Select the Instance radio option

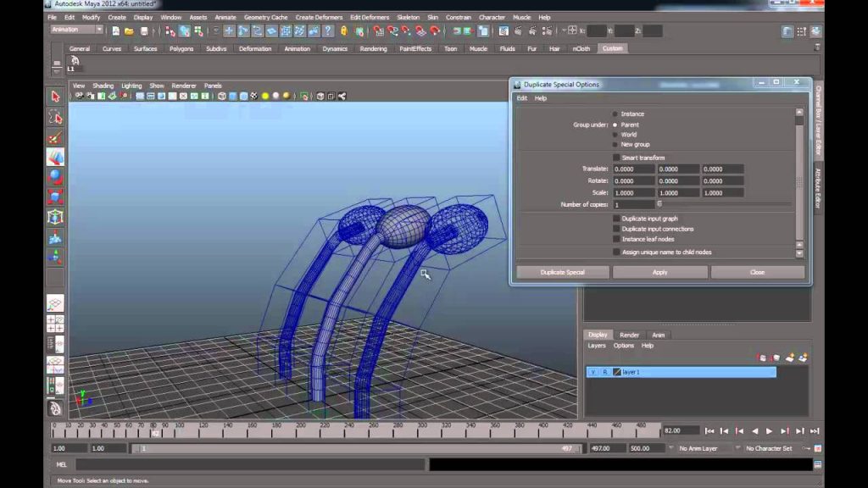[x=615, y=114]
